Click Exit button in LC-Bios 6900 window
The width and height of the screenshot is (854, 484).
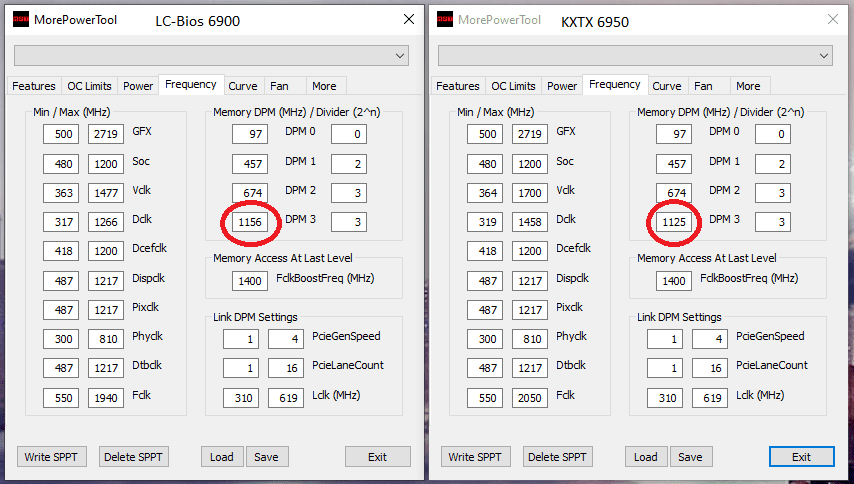point(377,457)
